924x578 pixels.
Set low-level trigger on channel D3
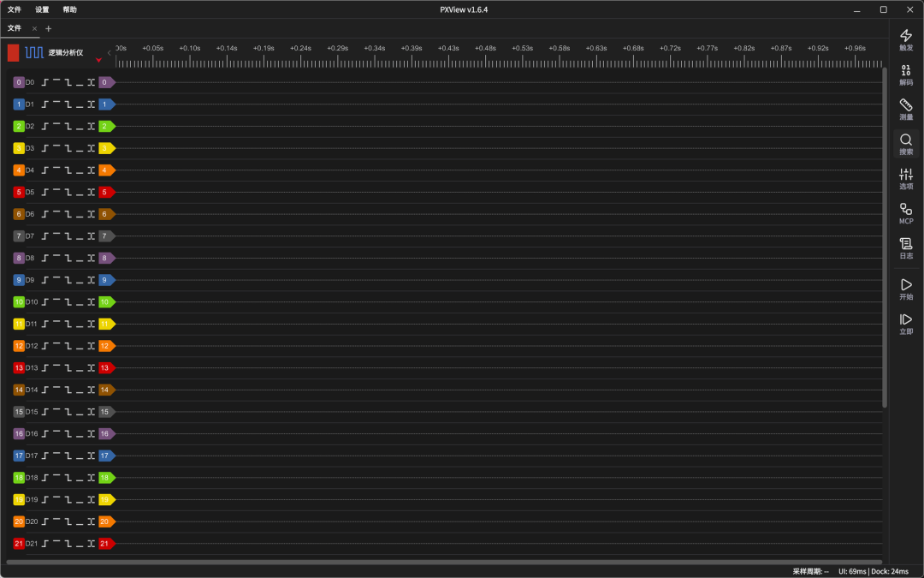click(x=80, y=149)
